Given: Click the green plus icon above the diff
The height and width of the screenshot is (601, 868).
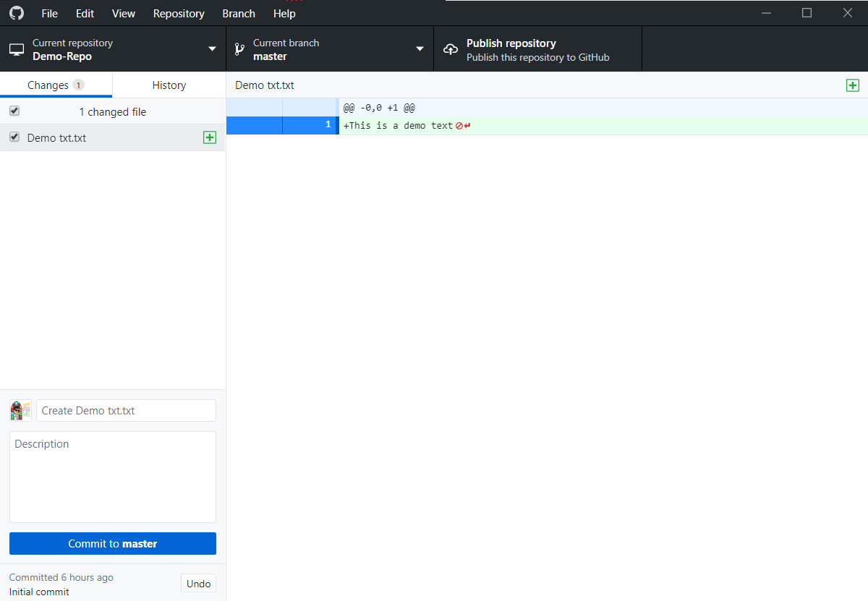Looking at the screenshot, I should 852,85.
